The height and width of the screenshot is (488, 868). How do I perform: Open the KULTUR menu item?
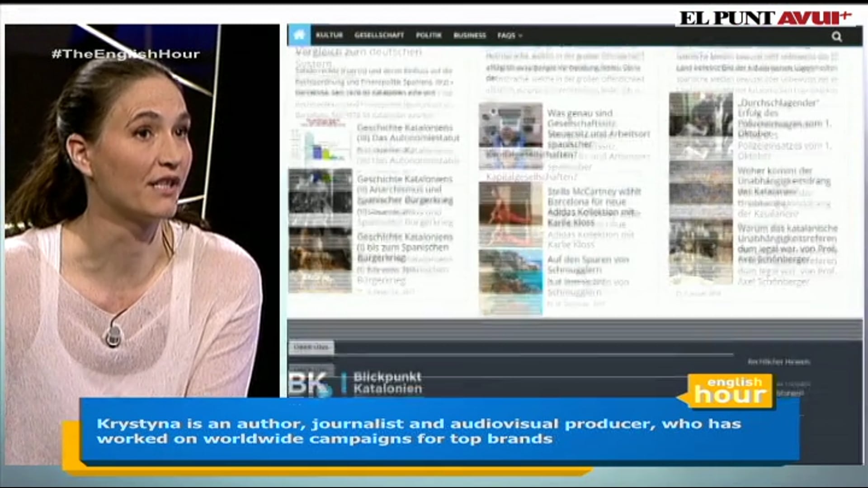(329, 35)
